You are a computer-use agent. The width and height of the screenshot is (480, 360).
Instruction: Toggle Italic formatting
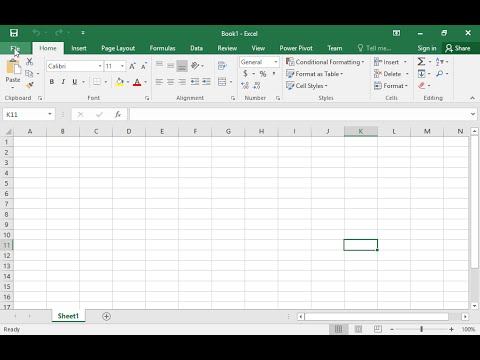click(x=63, y=82)
